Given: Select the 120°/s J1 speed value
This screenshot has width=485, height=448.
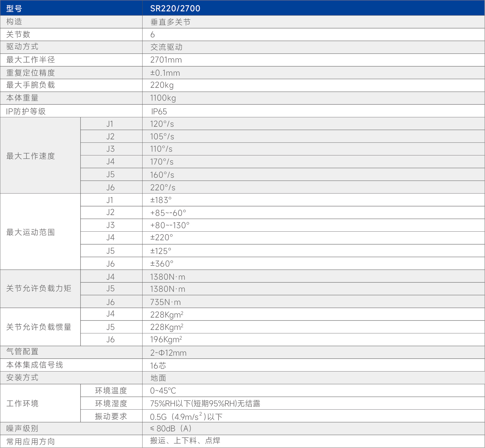Looking at the screenshot, I should tap(162, 124).
